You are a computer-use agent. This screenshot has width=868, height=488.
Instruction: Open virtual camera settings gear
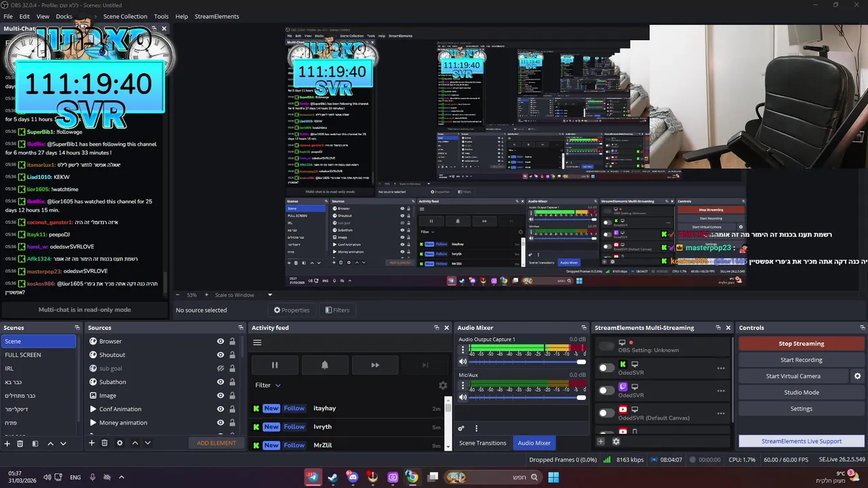point(857,376)
